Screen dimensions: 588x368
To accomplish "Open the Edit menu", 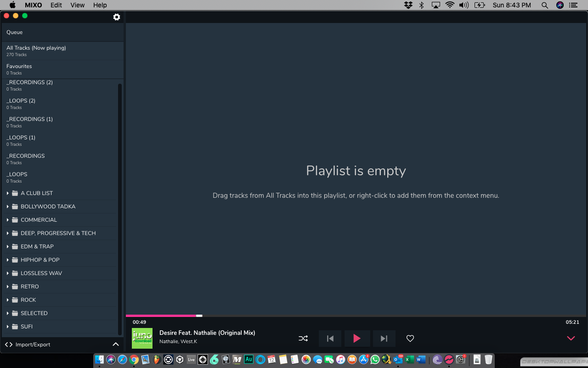I will pos(56,5).
